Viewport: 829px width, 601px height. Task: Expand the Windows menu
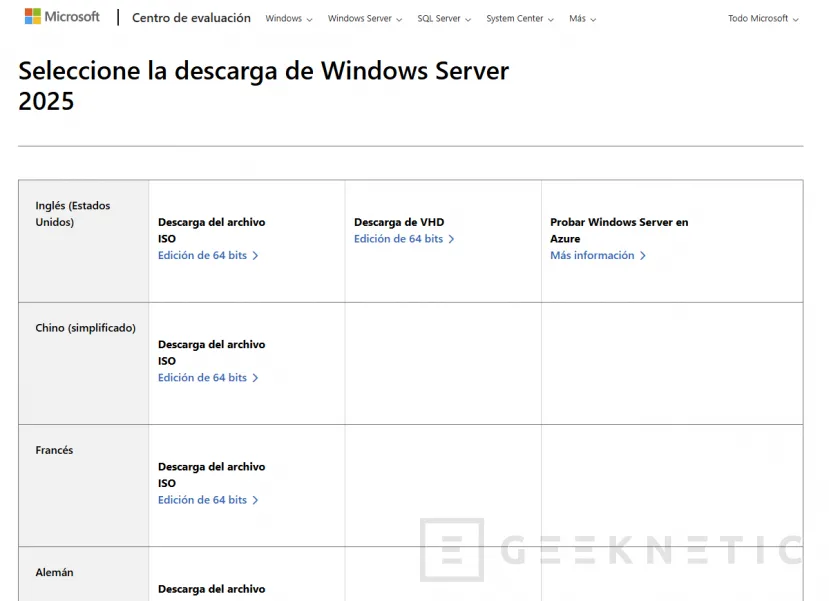pyautogui.click(x=289, y=19)
